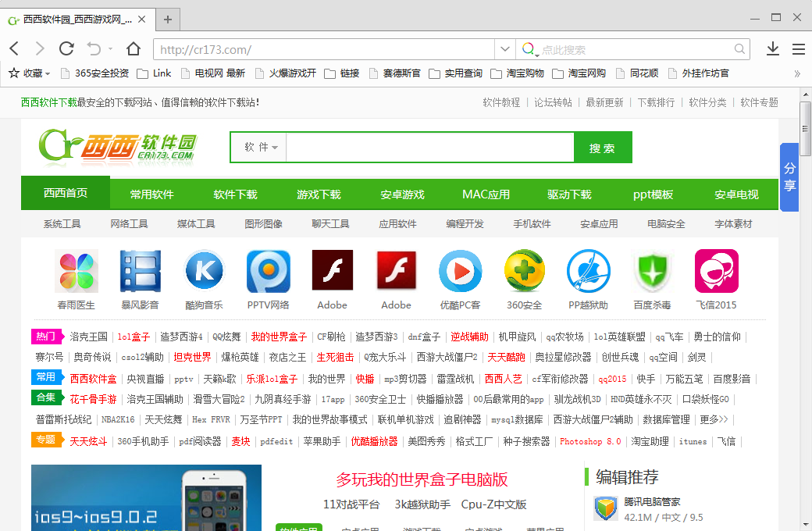Open the PPTV网络 app icon
812x531 pixels.
pyautogui.click(x=269, y=271)
